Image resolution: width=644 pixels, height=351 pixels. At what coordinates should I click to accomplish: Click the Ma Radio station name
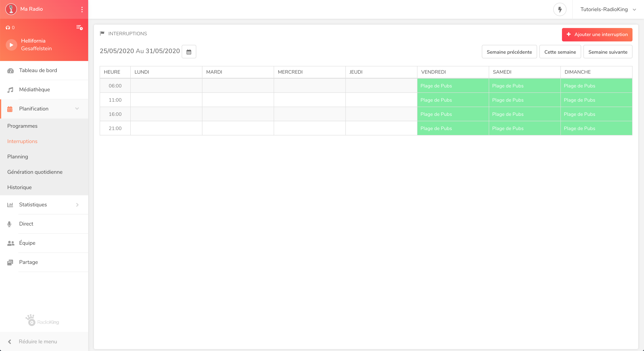pyautogui.click(x=31, y=9)
